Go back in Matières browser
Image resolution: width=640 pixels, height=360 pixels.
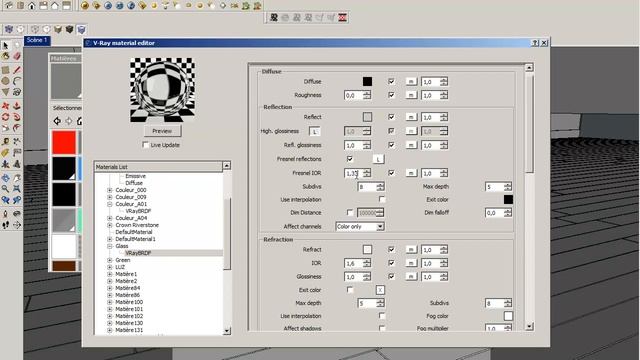[x=57, y=121]
